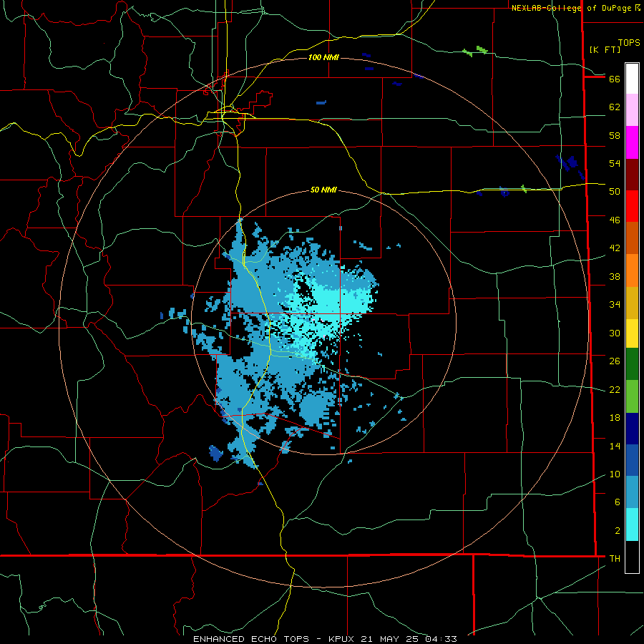Screen dimensions: 644x644
Task: Select the light steel-blue legend swatch
Action: pos(632,492)
